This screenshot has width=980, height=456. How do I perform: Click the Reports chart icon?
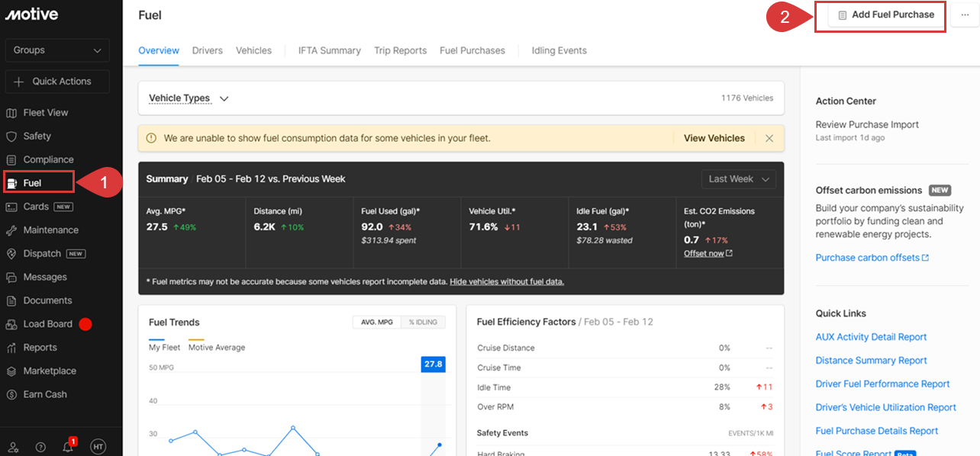click(x=11, y=348)
